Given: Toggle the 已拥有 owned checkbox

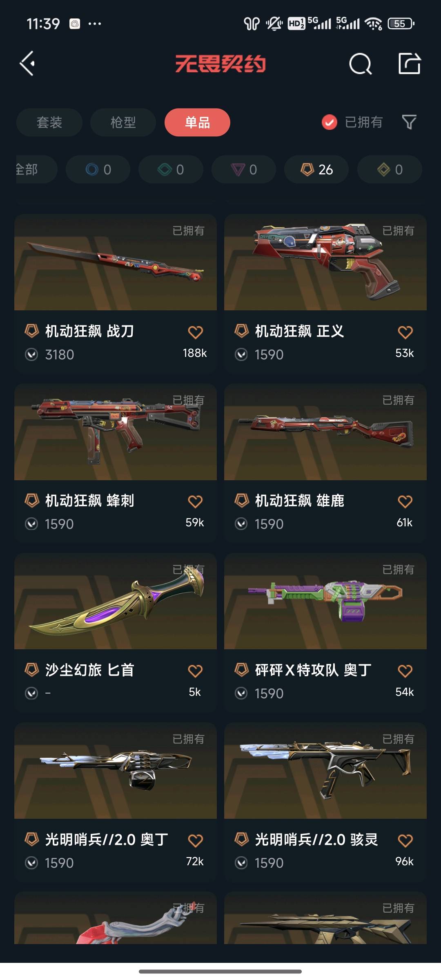Looking at the screenshot, I should (330, 122).
